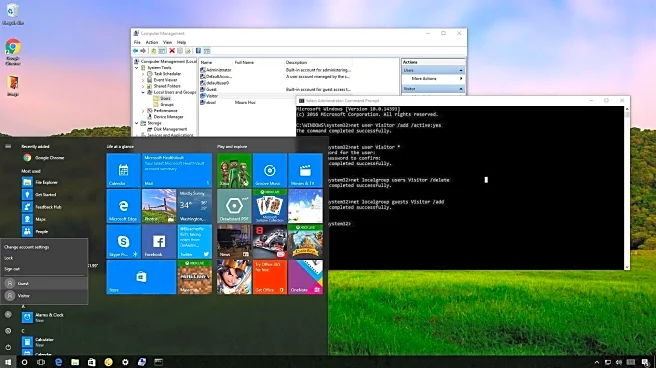Open the Mail tile
Screen dimensions: 656x368
click(177, 170)
